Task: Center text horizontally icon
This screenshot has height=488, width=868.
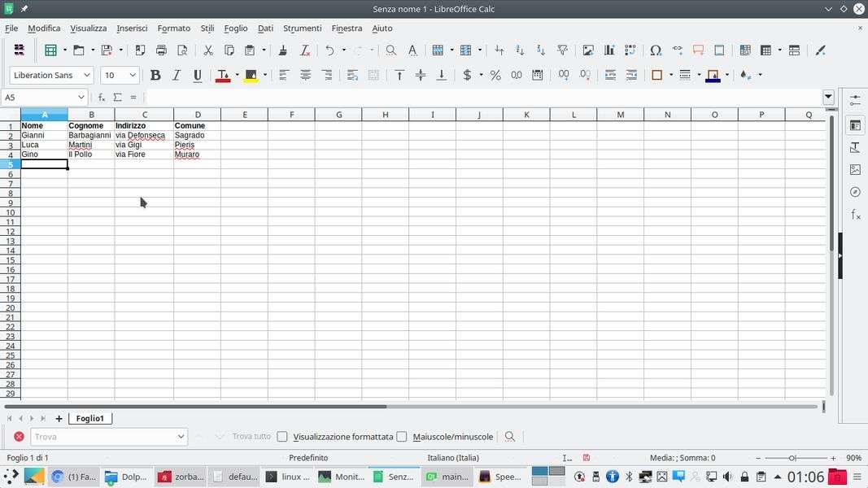Action: (x=305, y=76)
